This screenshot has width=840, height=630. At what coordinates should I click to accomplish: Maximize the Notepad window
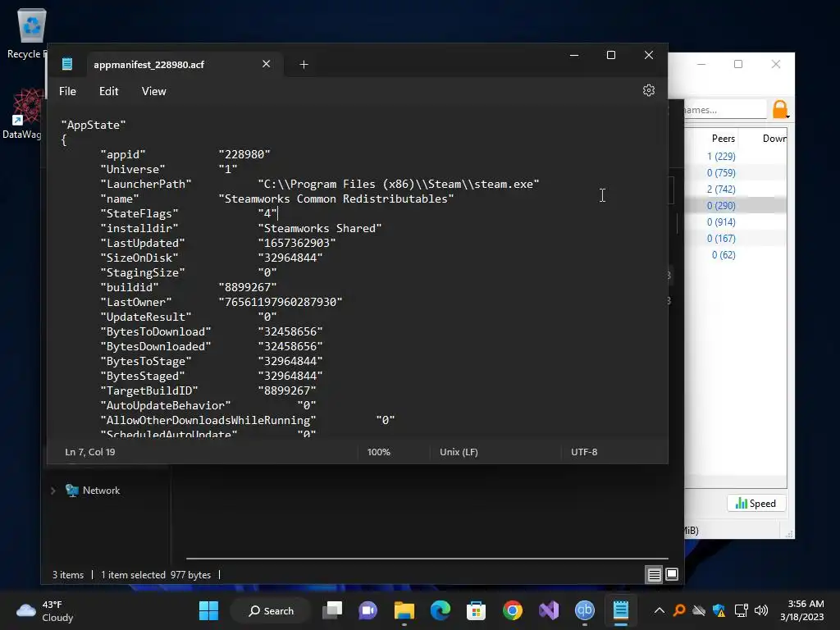[610, 55]
